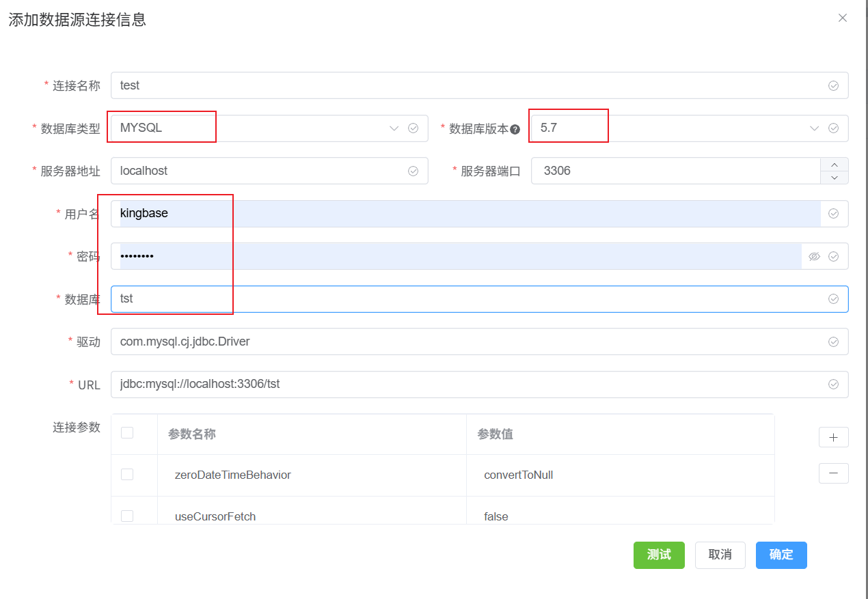868x599 pixels.
Task: Remove connection parameter with minus button
Action: 834,473
